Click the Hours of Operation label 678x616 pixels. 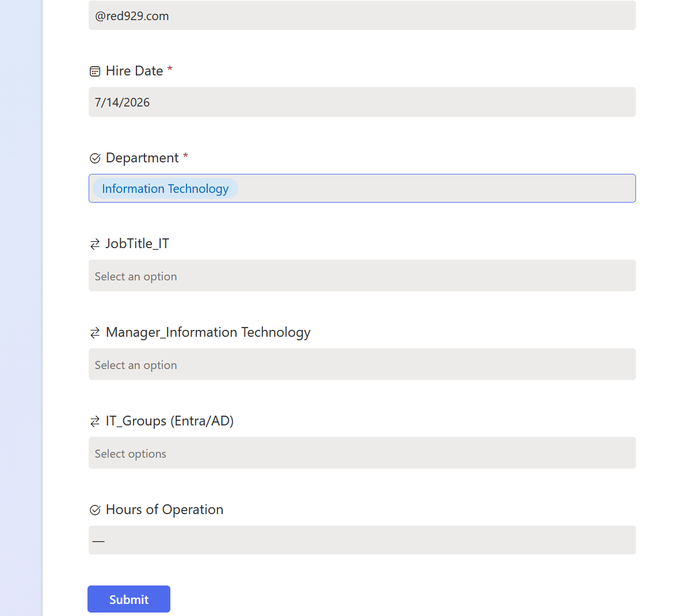pyautogui.click(x=165, y=509)
